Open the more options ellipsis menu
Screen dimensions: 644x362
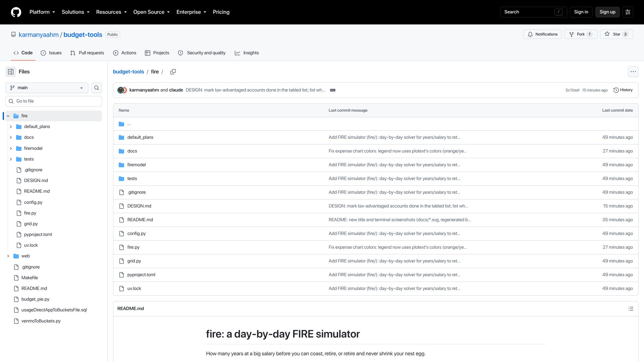point(633,72)
